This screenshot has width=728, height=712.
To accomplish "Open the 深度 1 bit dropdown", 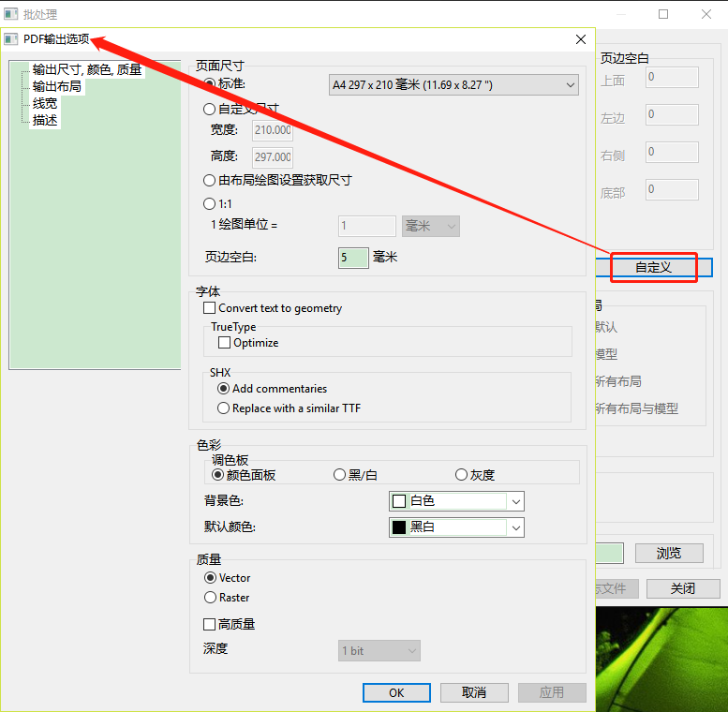I will tap(379, 651).
